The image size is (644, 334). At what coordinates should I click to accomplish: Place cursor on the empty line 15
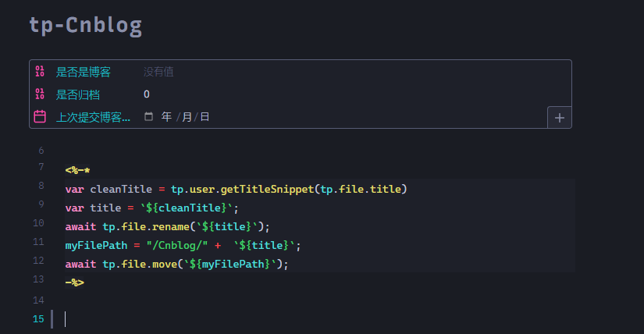click(x=234, y=318)
